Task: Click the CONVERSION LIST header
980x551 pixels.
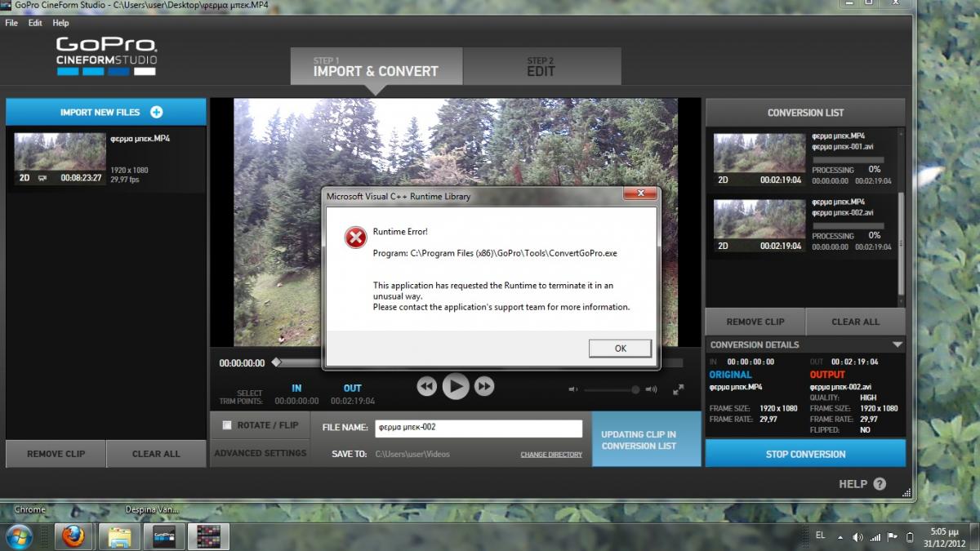Action: tap(805, 113)
